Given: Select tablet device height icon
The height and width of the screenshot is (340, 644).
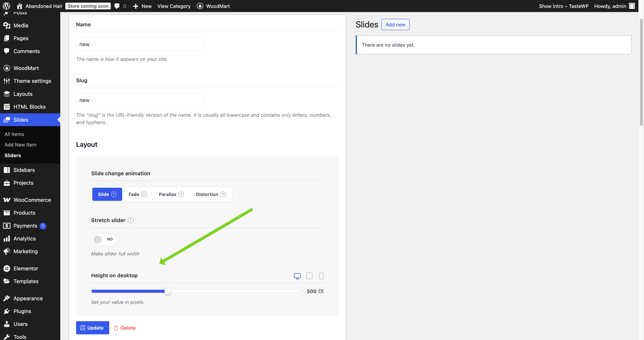Looking at the screenshot, I should click(309, 276).
